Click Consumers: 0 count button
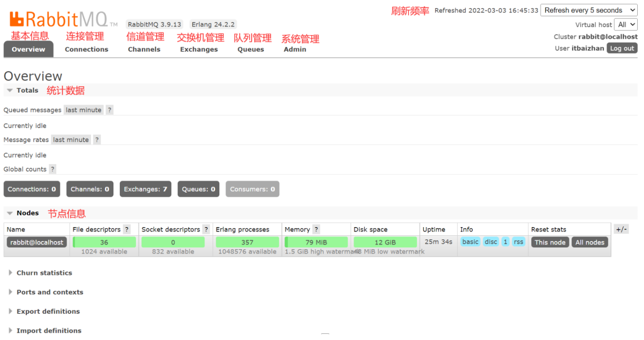 click(252, 189)
